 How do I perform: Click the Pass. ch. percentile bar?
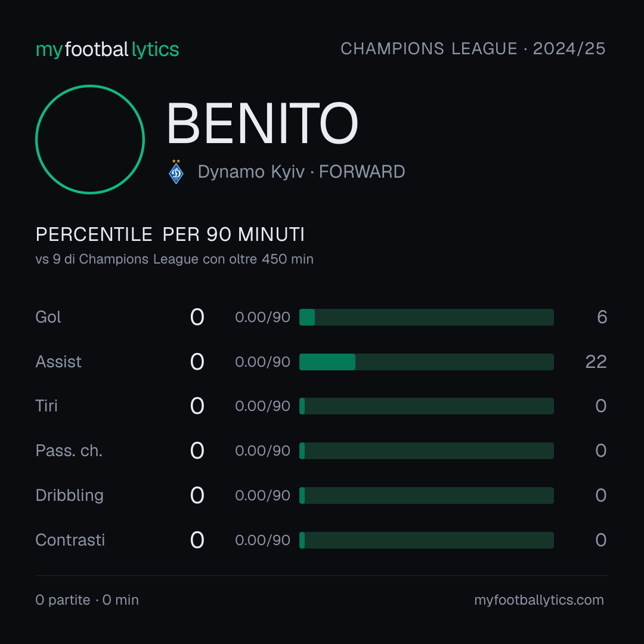click(x=426, y=451)
